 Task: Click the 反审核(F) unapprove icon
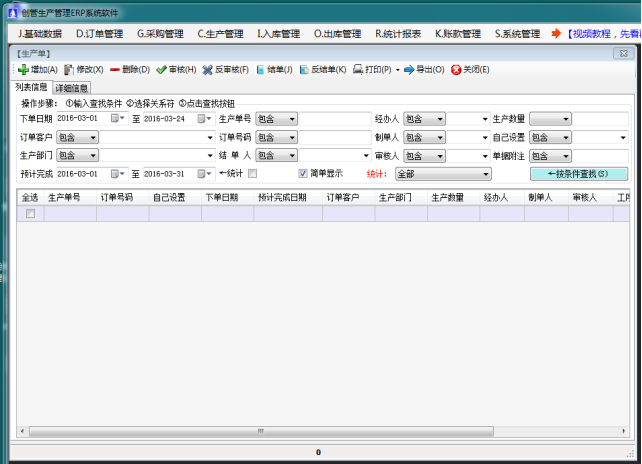click(x=207, y=70)
